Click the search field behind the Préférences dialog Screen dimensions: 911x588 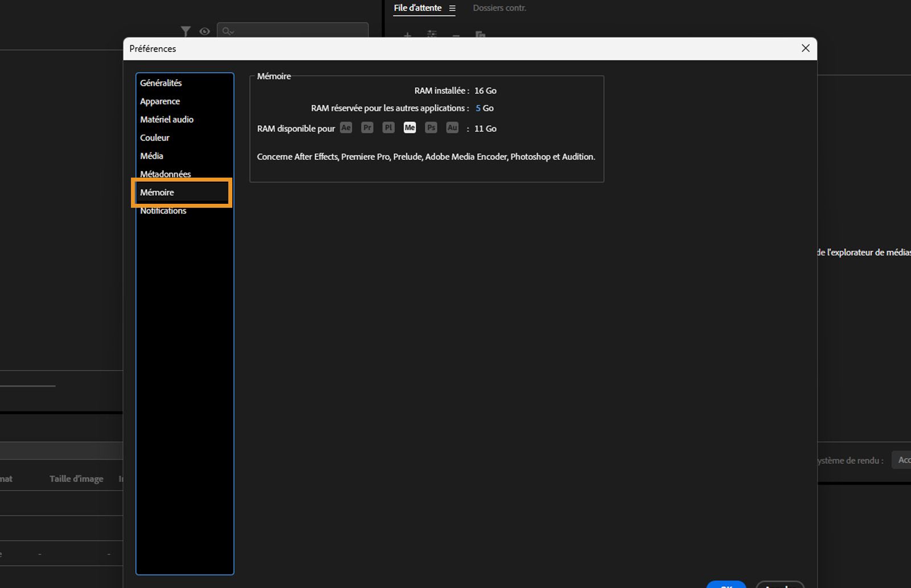coord(293,31)
